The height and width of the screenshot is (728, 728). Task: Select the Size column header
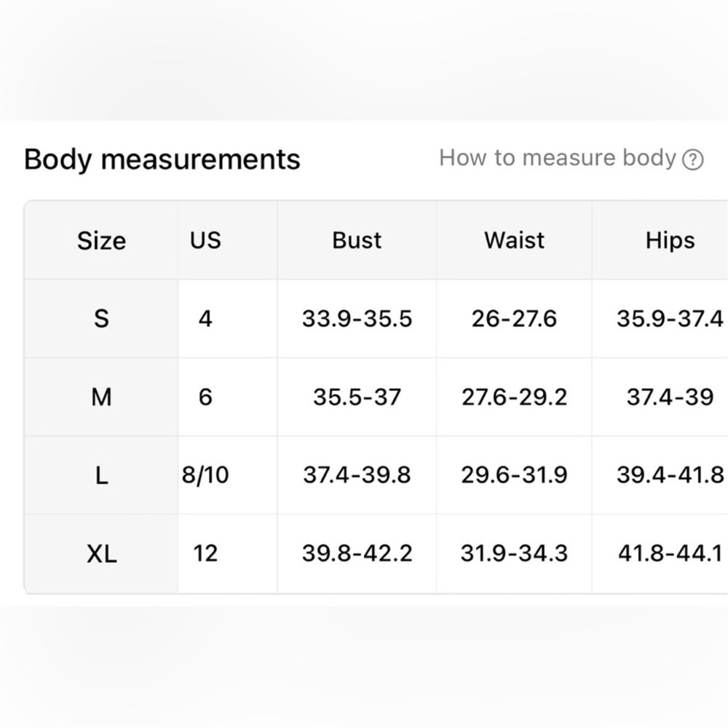101,240
